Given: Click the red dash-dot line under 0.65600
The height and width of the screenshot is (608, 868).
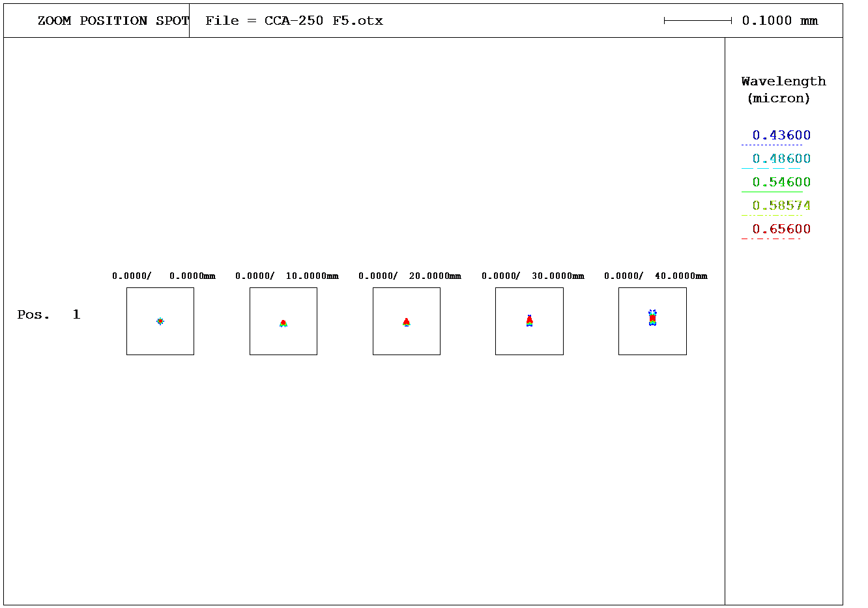Looking at the screenshot, I should 772,239.
